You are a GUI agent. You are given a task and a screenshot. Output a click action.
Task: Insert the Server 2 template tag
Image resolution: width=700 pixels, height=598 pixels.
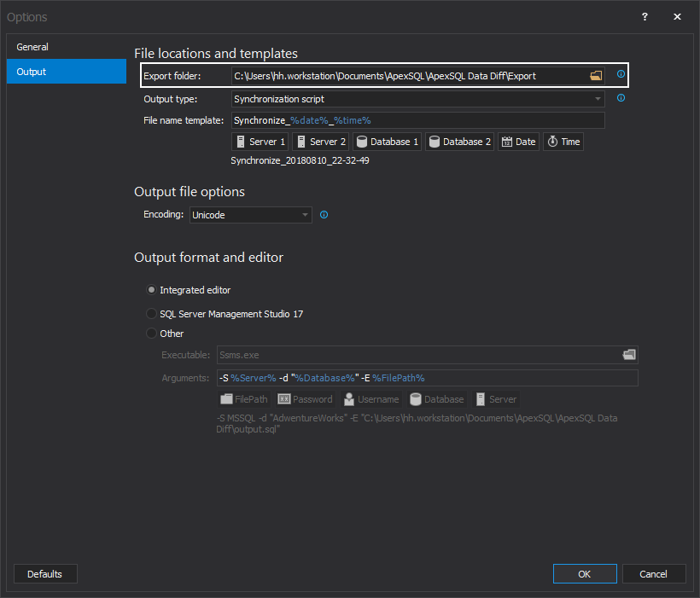coord(320,142)
